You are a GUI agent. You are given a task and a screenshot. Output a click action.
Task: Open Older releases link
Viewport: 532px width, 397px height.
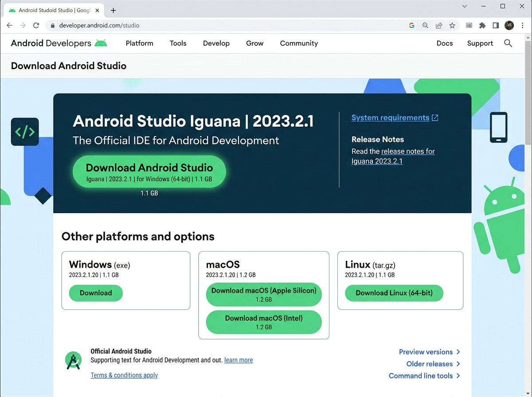point(430,364)
